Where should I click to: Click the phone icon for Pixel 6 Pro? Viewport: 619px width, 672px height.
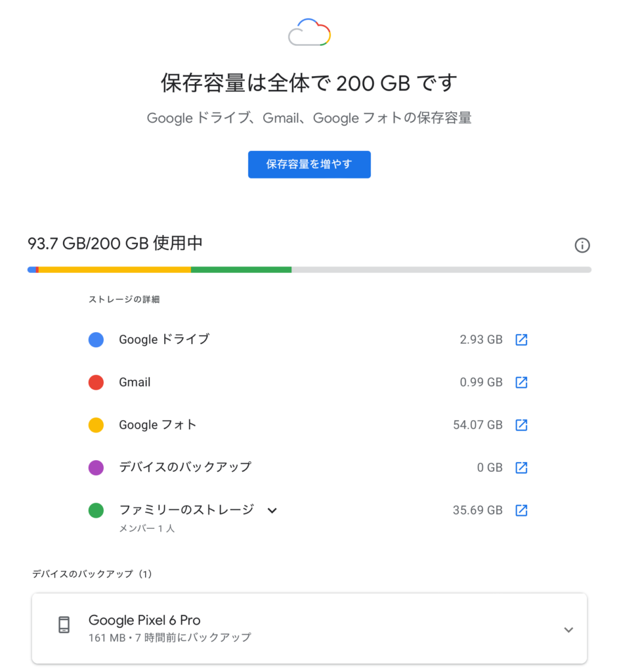click(64, 625)
